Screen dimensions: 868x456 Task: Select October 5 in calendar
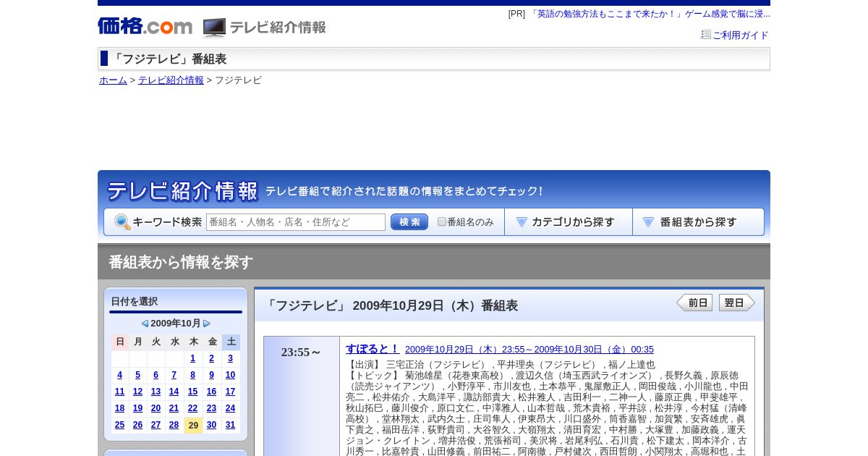pyautogui.click(x=138, y=375)
